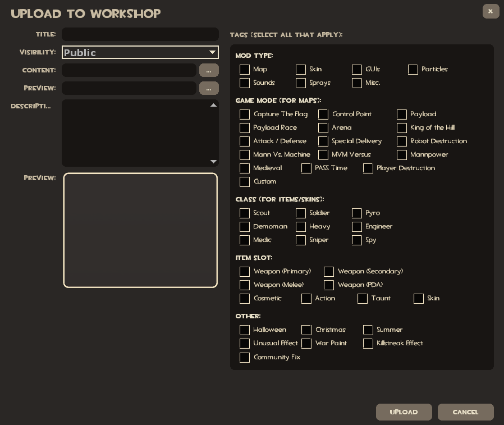Check the Capture The Flag game mode
Image resolution: width=504 pixels, height=425 pixels.
point(245,115)
